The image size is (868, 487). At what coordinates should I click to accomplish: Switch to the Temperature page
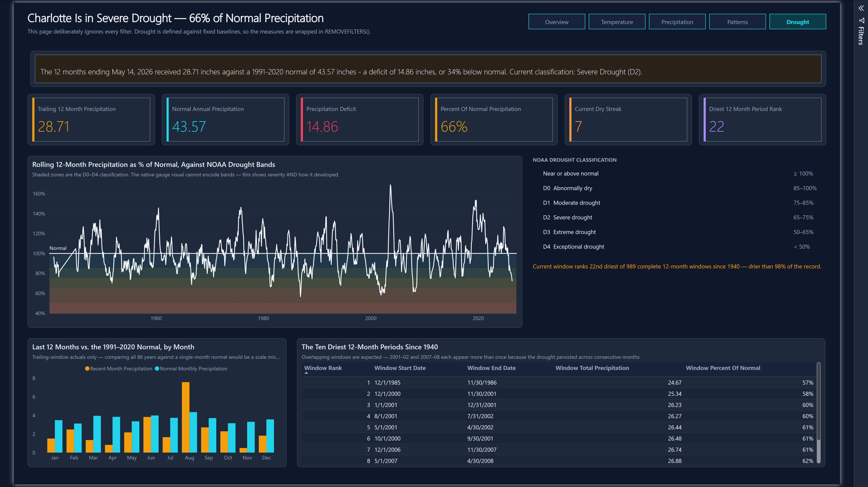point(617,22)
